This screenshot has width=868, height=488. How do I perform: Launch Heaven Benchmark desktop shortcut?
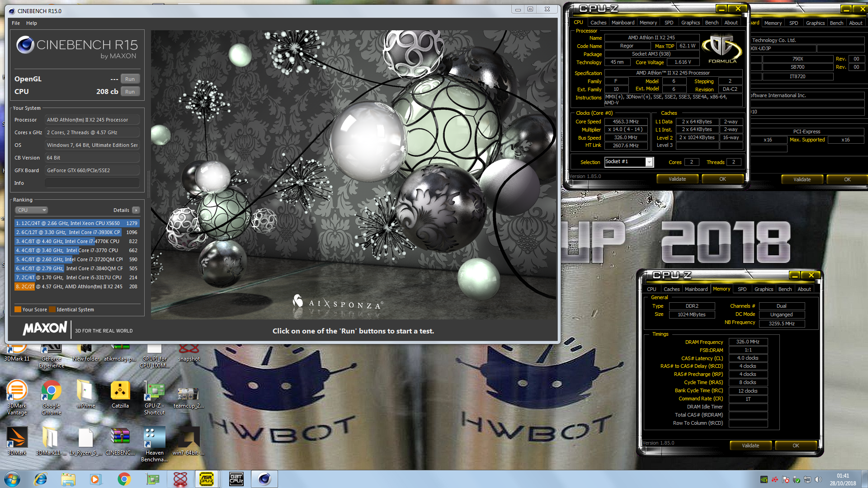coord(155,445)
